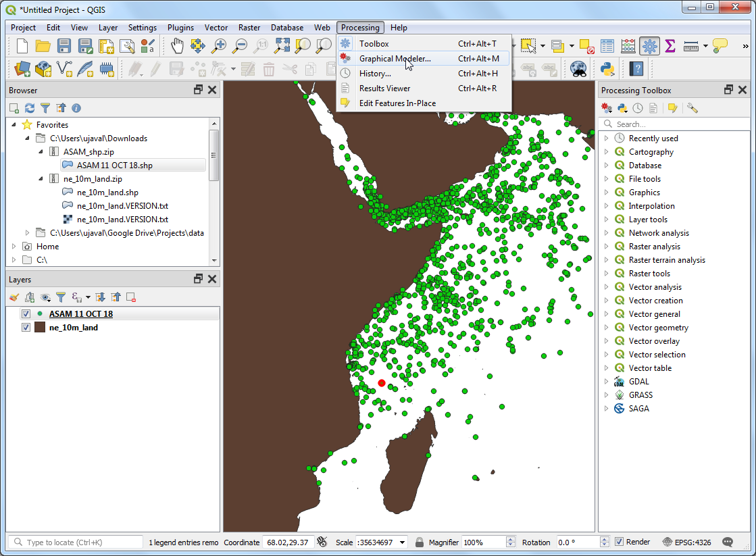Open toolbox Options wrench icon
This screenshot has width=756, height=556.
(x=692, y=108)
